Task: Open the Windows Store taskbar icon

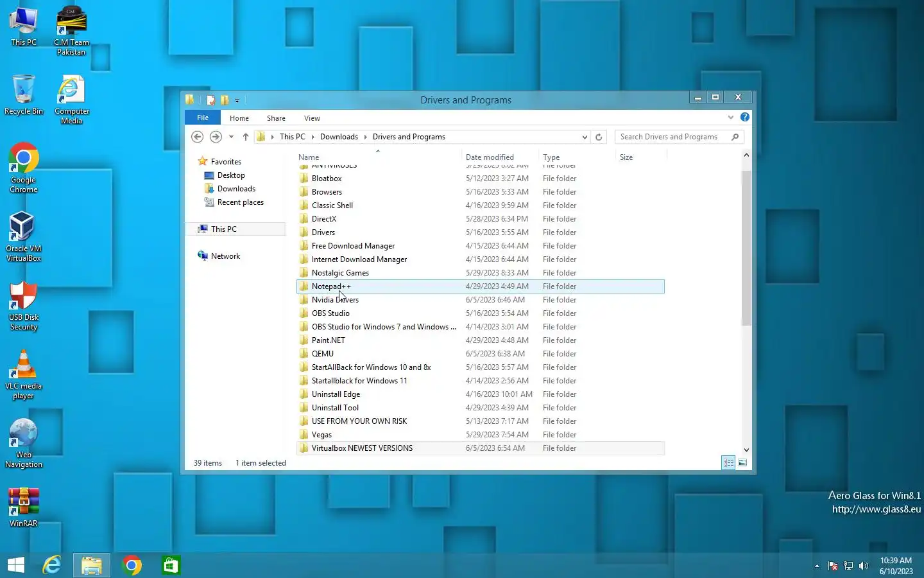Action: (x=171, y=565)
